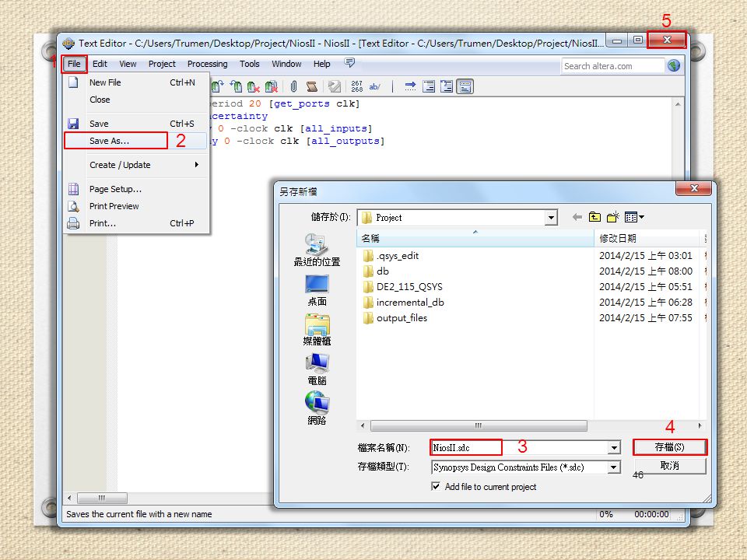Viewport: 747px width, 560px height.
Task: Expand the 檔案名稱 file name dropdown arrow
Action: (614, 448)
